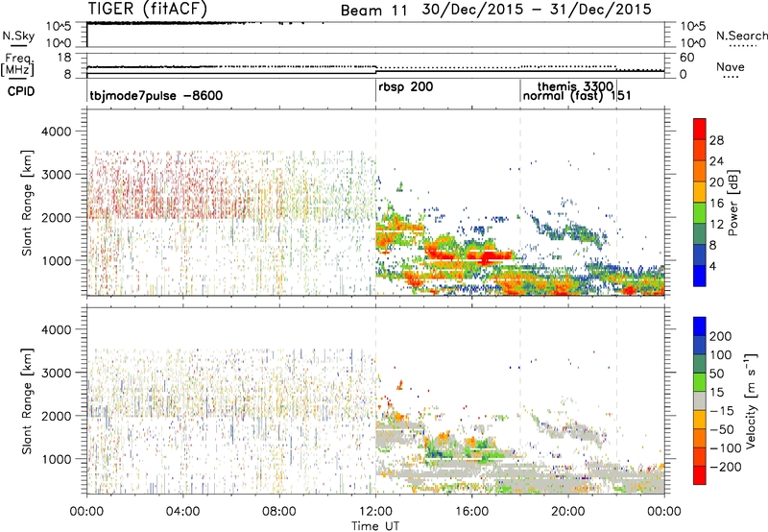Click the -15 label on velocity colorbar
Screen dimensions: 768x532
click(x=722, y=411)
